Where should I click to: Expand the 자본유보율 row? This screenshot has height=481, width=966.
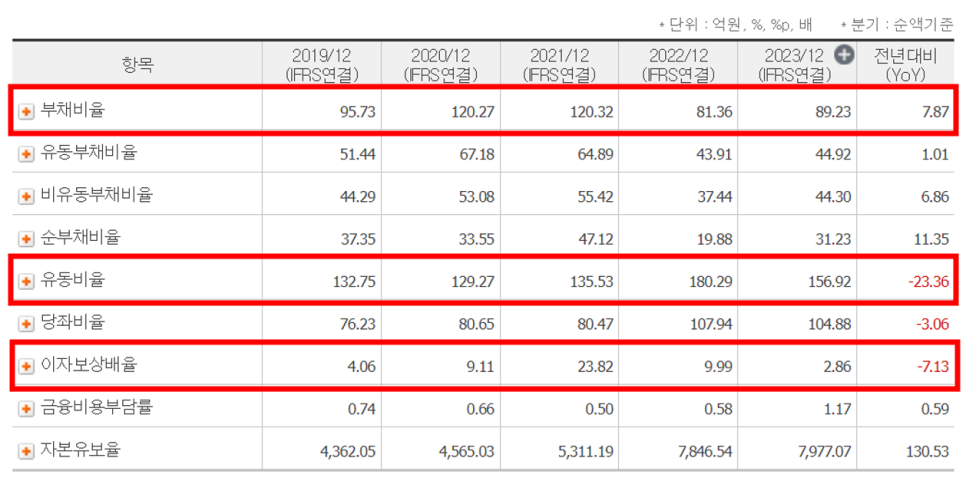pyautogui.click(x=26, y=451)
